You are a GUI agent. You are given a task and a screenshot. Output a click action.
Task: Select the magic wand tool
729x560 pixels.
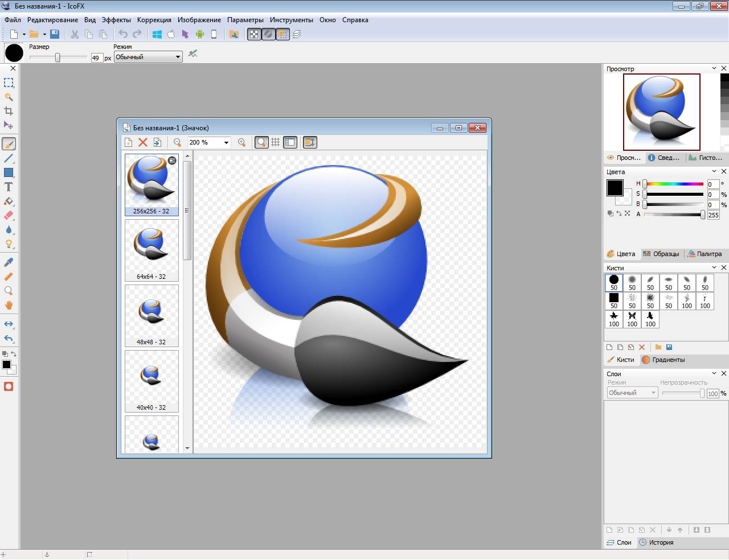[x=9, y=97]
